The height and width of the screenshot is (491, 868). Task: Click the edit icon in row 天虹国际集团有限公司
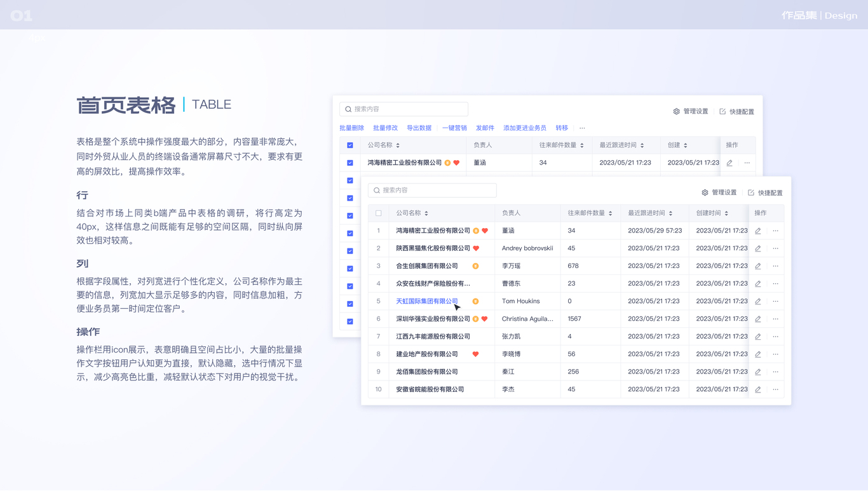pyautogui.click(x=758, y=301)
